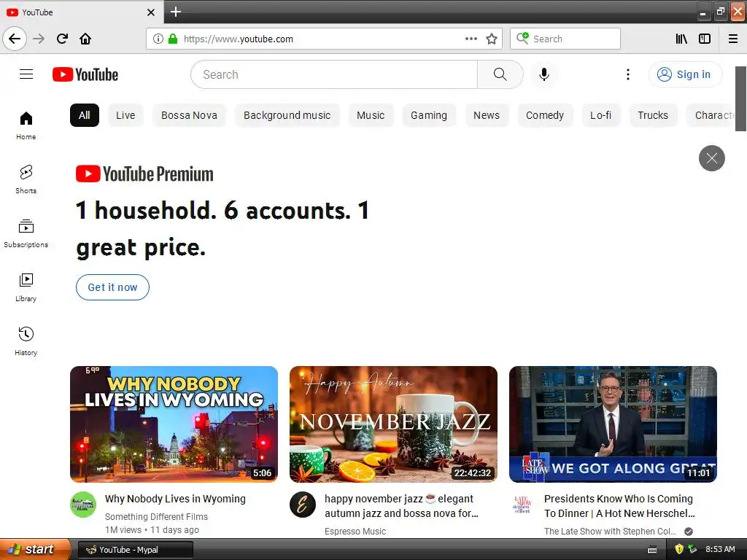Open the Late Show video thumbnail
Screen dimensions: 747x560
[x=613, y=424]
